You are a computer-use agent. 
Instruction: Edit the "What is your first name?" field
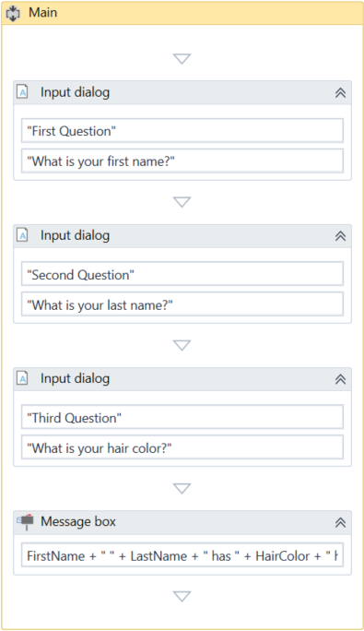click(x=182, y=161)
